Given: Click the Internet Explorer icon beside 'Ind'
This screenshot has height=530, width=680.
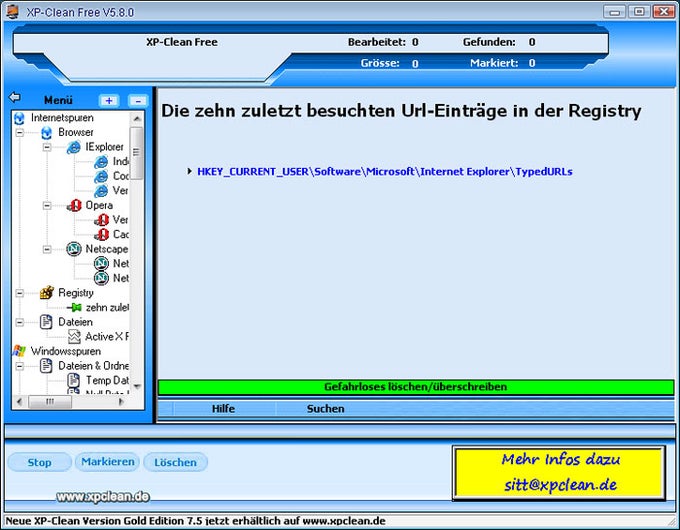Looking at the screenshot, I should pyautogui.click(x=101, y=162).
